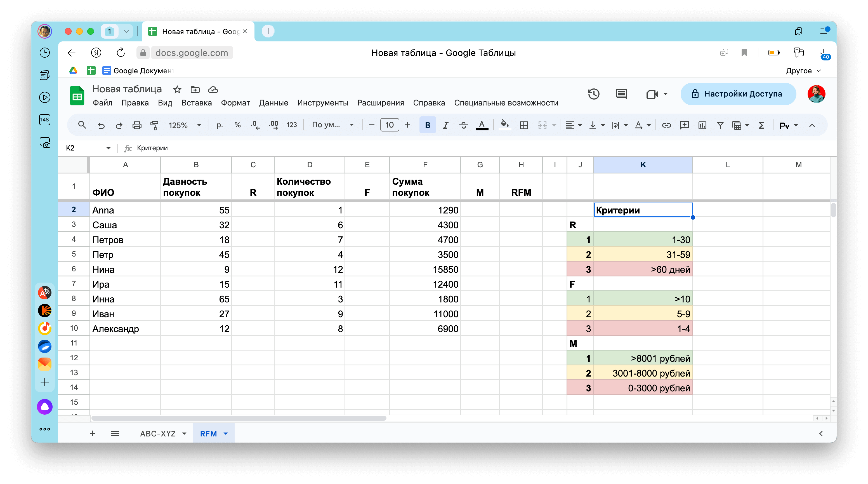Switch to the ABC-XYZ sheet tab

(x=158, y=434)
